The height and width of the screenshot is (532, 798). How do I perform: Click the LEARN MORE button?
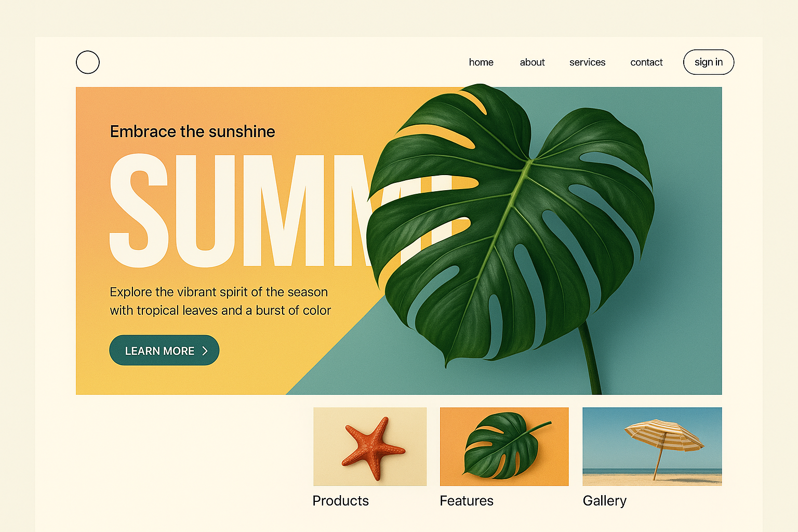164,350
